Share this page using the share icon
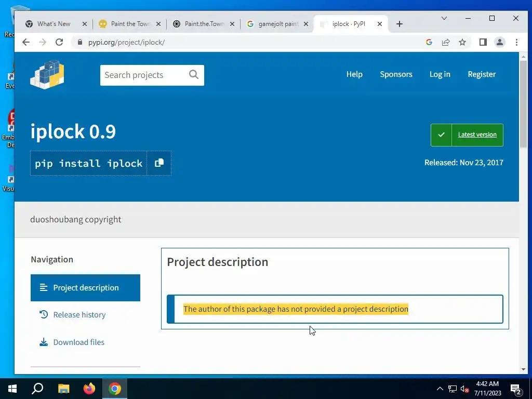This screenshot has height=399, width=532. (x=445, y=42)
